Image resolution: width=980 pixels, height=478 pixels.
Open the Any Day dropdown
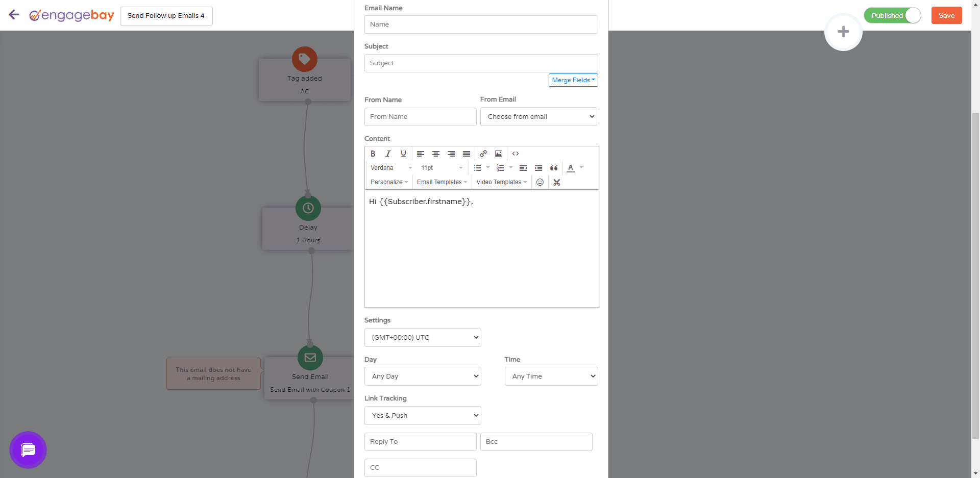423,376
